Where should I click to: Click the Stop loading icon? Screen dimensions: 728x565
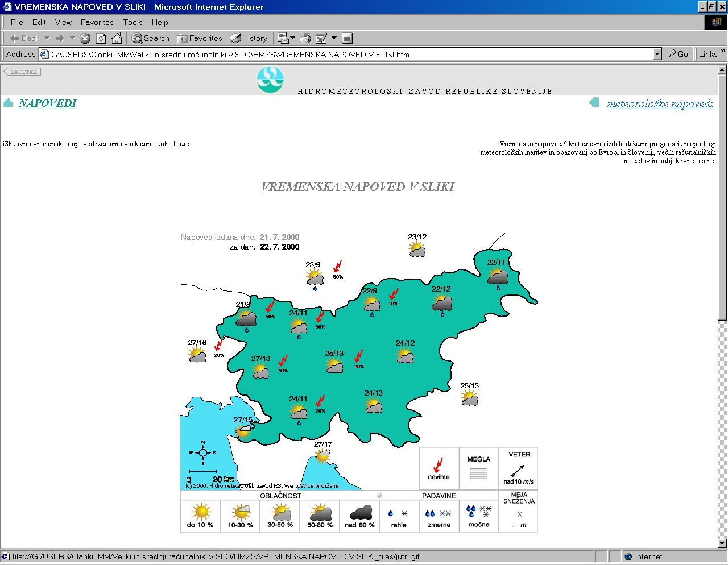click(x=85, y=39)
